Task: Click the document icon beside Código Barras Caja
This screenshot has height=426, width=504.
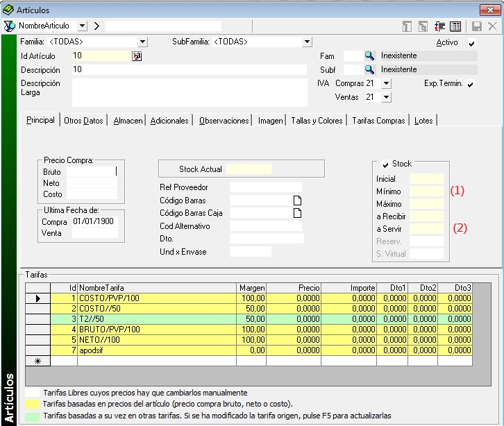Action: click(298, 213)
